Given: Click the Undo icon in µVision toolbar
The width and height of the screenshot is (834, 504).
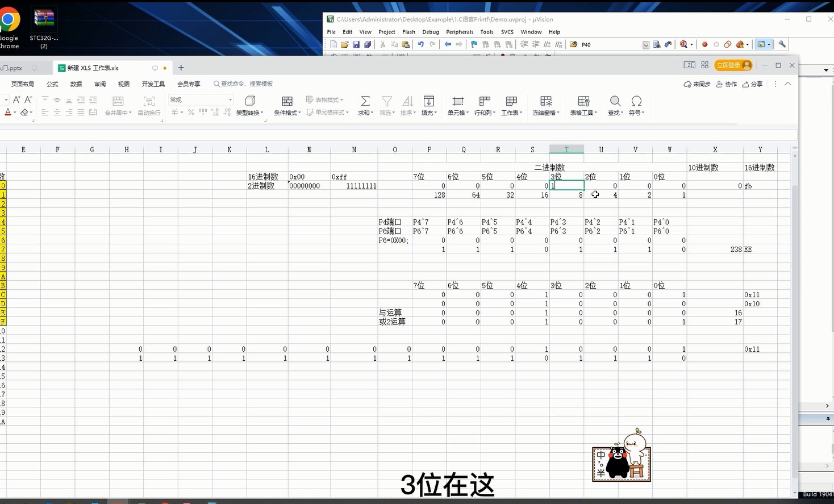Looking at the screenshot, I should coord(421,44).
